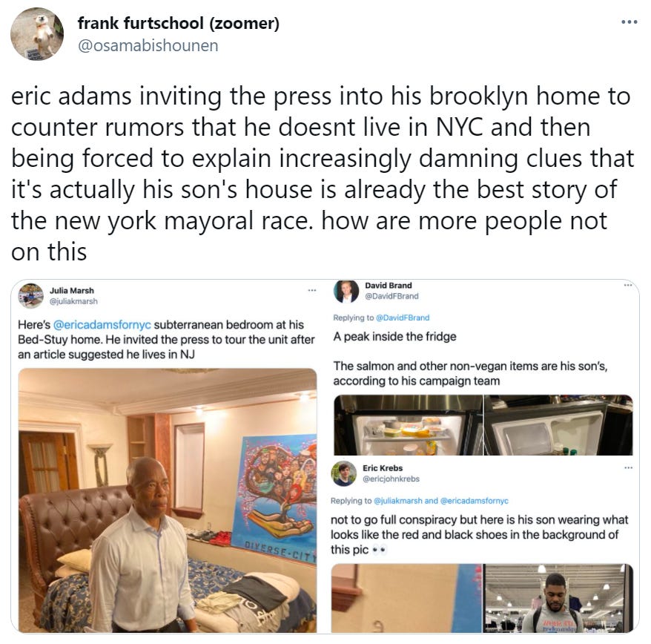The height and width of the screenshot is (644, 651).
Task: Click Julia Marsh's profile picture
Action: click(x=30, y=296)
